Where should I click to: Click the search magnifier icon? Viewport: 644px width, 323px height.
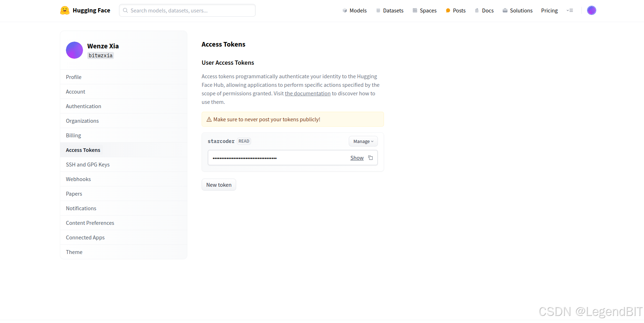[125, 10]
